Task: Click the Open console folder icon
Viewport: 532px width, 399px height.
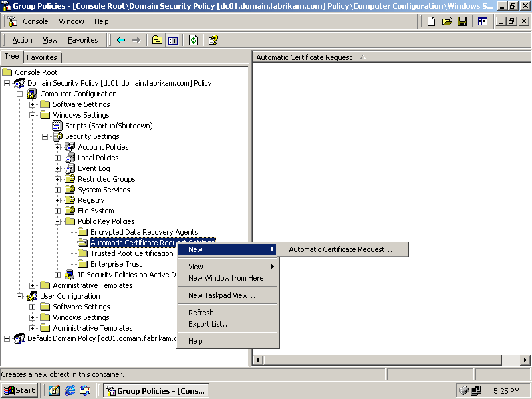Action: tap(447, 21)
